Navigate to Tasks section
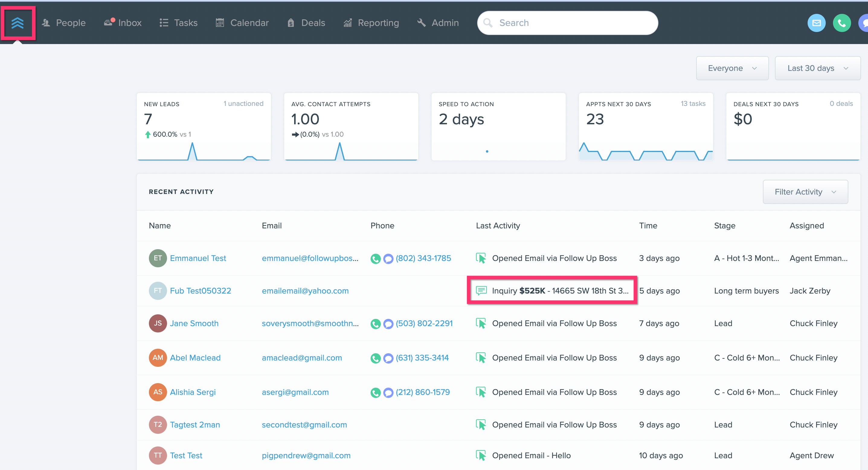This screenshot has width=868, height=470. point(185,23)
